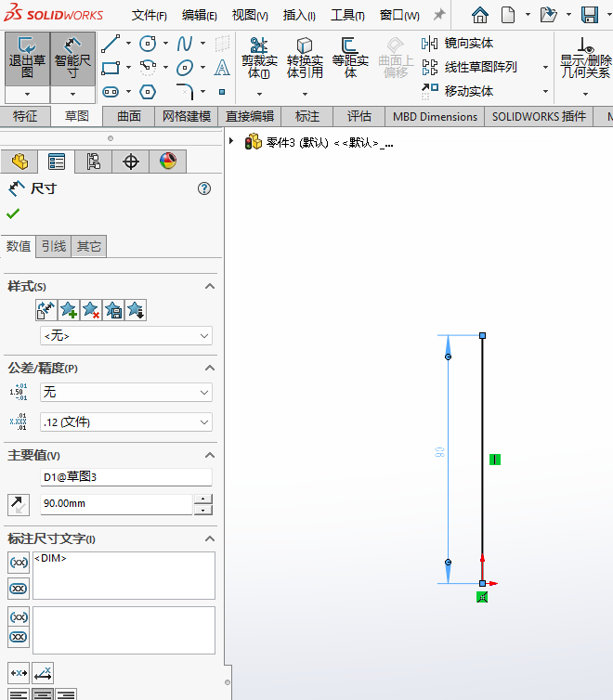Click Load style icon
Image resolution: width=613 pixels, height=700 pixels.
pos(136,310)
